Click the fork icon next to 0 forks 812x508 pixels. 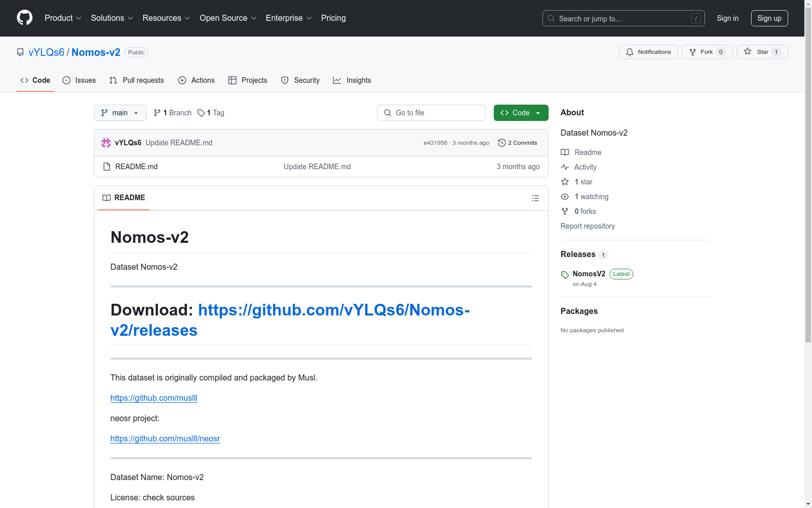pyautogui.click(x=565, y=211)
